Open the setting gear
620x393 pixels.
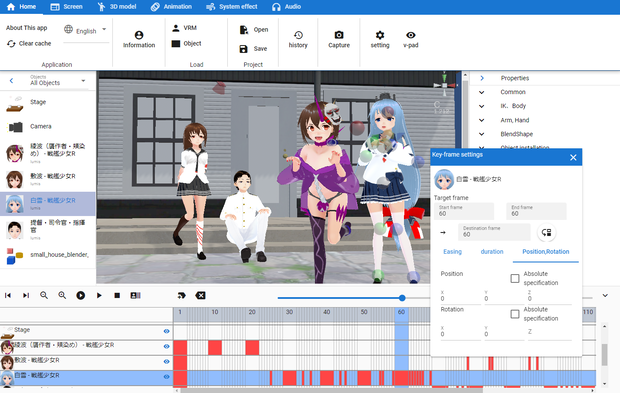click(x=380, y=40)
